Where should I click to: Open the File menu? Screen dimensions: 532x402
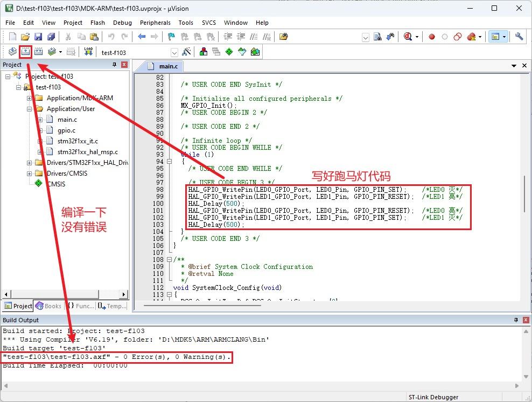(x=10, y=23)
